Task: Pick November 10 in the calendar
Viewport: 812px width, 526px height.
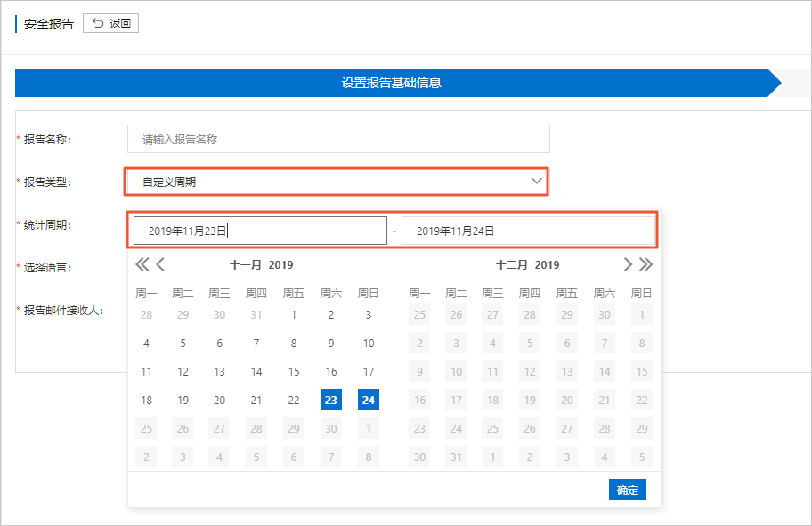Action: [x=369, y=343]
